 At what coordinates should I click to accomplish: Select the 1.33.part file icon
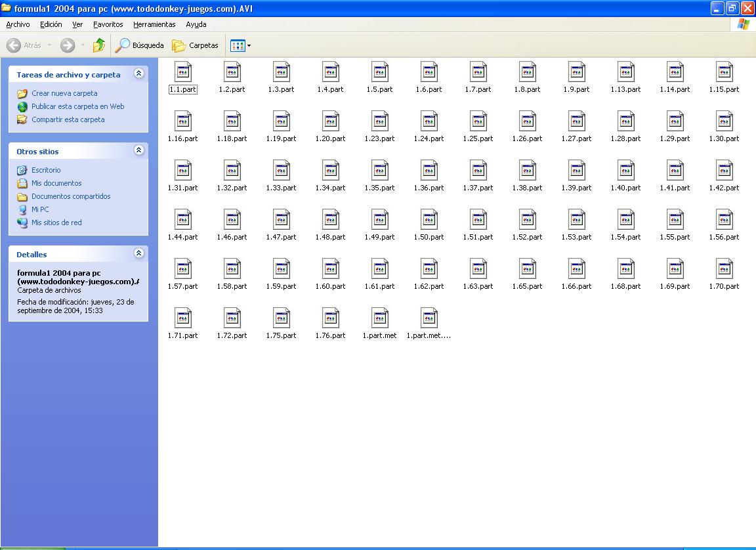click(282, 171)
